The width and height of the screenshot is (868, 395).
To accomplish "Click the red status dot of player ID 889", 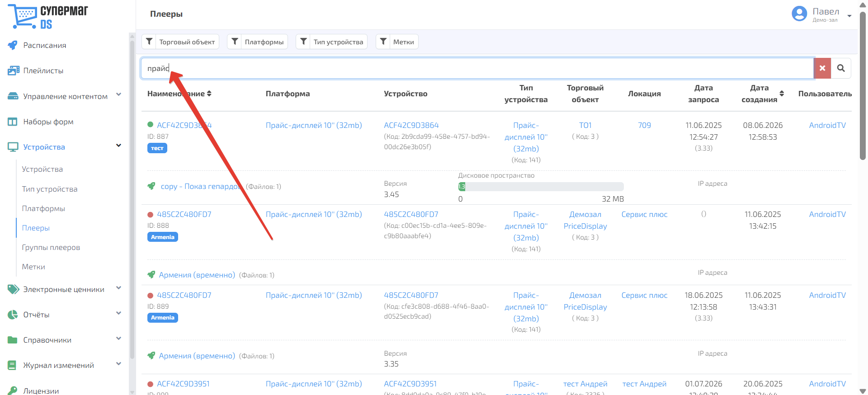I will click(151, 295).
